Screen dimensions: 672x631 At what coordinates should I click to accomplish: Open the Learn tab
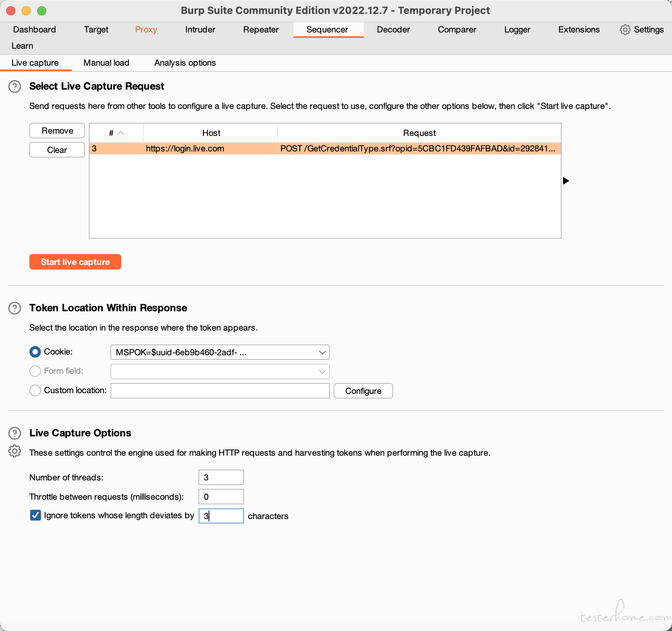tap(22, 46)
